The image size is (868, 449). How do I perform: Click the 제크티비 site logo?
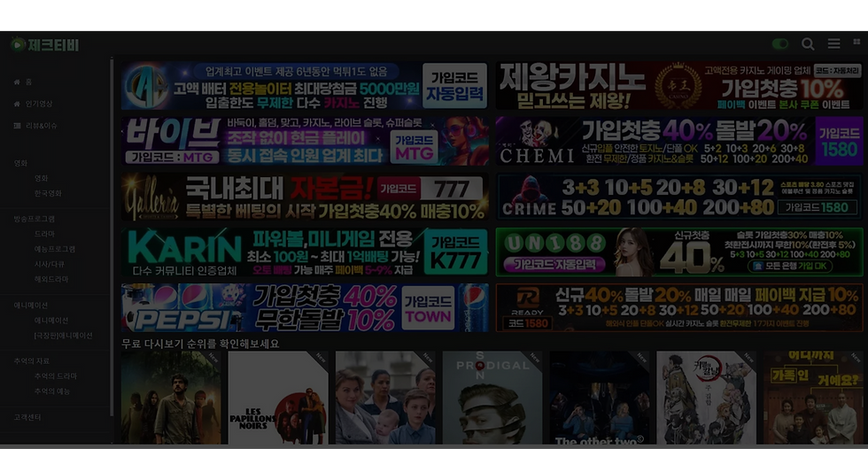45,44
